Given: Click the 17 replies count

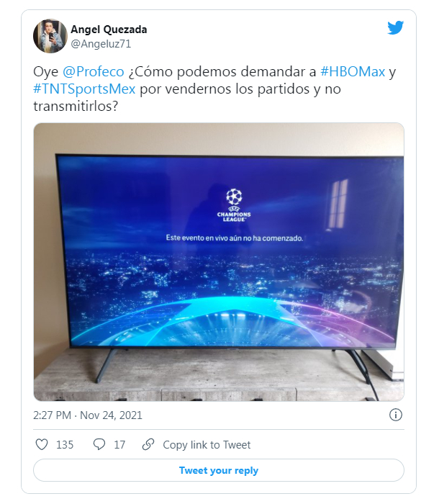Looking at the screenshot, I should tap(119, 445).
